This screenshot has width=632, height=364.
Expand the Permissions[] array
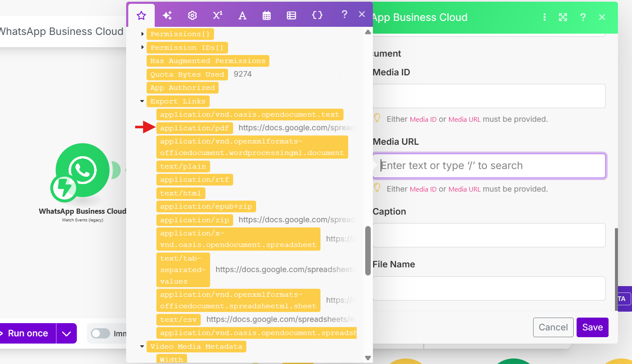(x=142, y=34)
